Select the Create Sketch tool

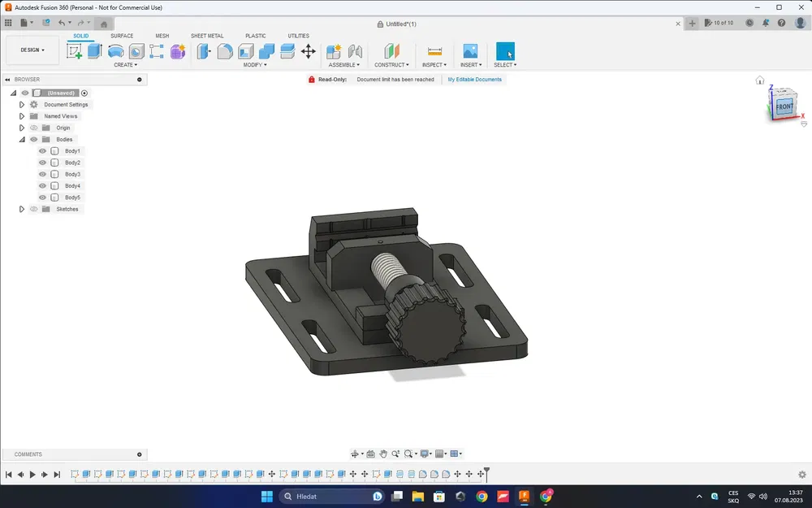point(76,50)
